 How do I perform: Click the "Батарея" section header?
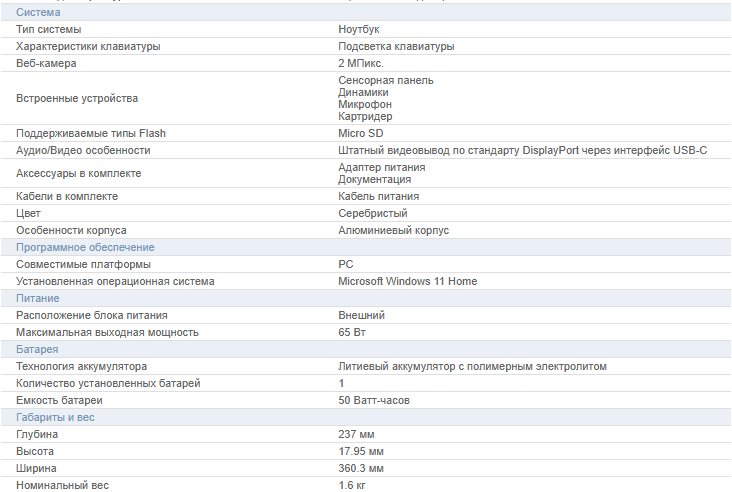tap(37, 349)
